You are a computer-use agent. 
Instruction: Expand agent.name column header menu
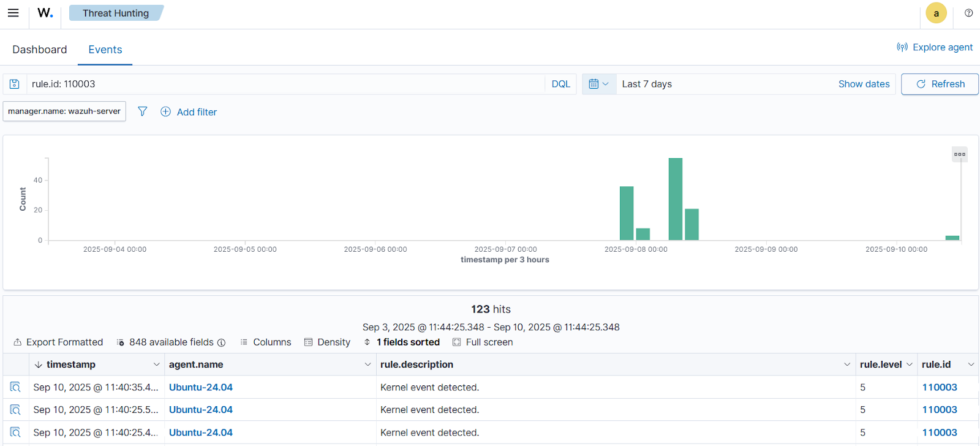(367, 365)
